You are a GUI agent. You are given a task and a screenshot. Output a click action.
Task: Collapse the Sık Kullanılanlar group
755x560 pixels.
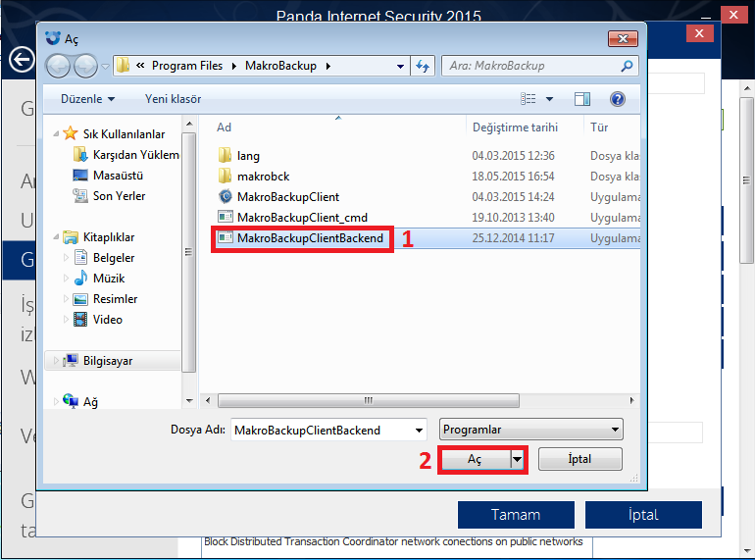pyautogui.click(x=56, y=133)
